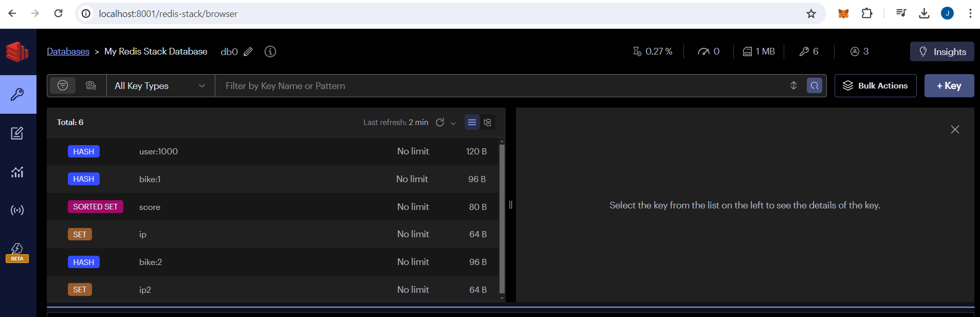Close the key details panel
This screenshot has width=980, height=317.
[955, 130]
